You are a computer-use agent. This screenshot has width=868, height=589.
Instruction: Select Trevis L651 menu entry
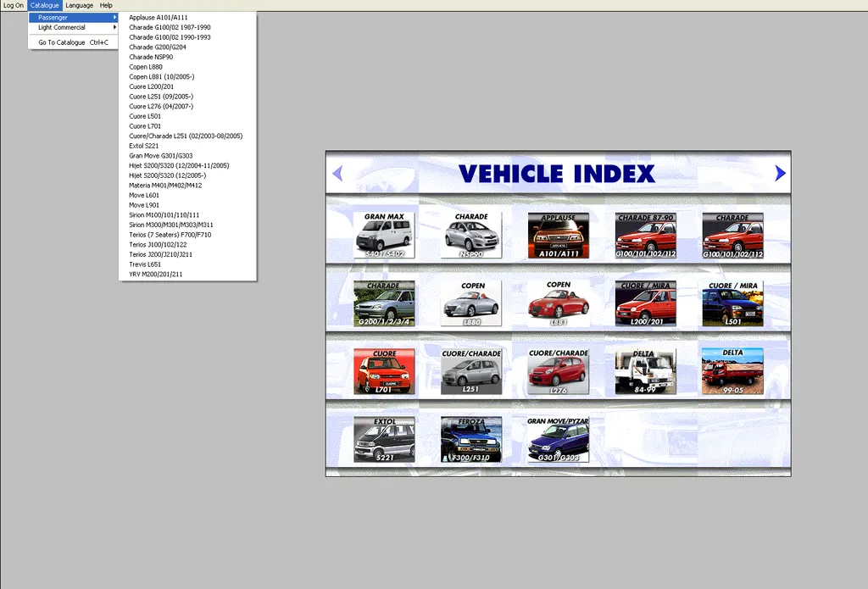point(187,264)
